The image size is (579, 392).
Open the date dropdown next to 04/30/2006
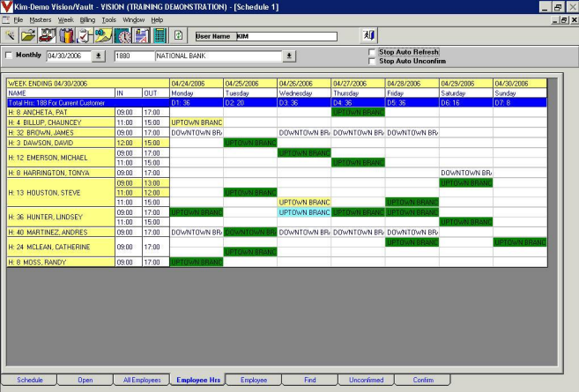pos(98,55)
